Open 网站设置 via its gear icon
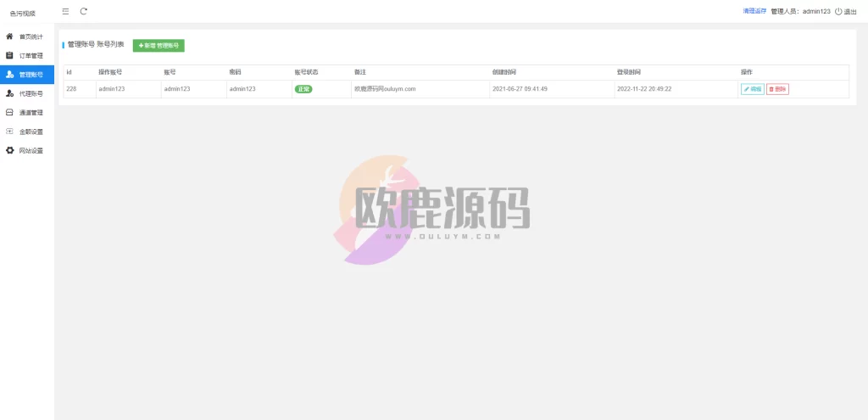Screen dimensions: 868x420 (9, 150)
